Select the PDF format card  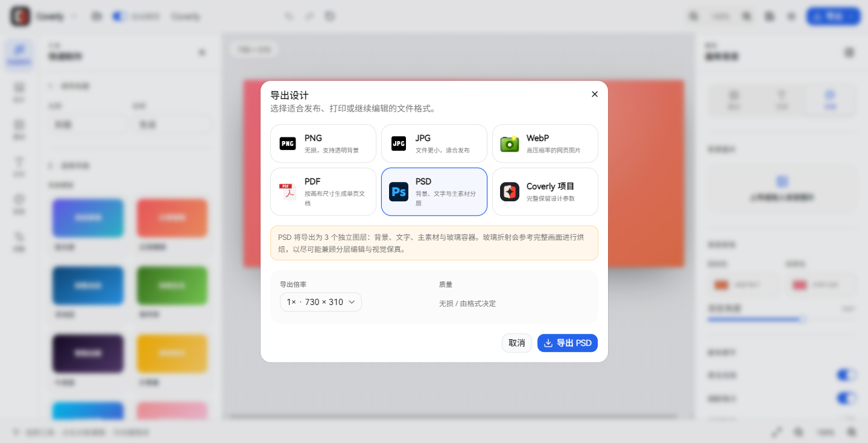(x=323, y=192)
